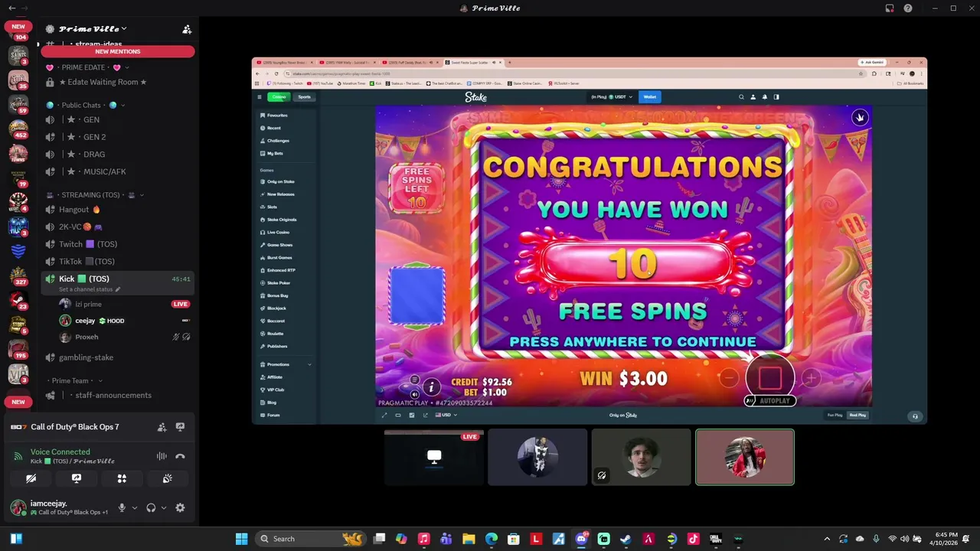The width and height of the screenshot is (980, 551).
Task: Click Sports tab in streamed Stake site
Action: pos(305,97)
